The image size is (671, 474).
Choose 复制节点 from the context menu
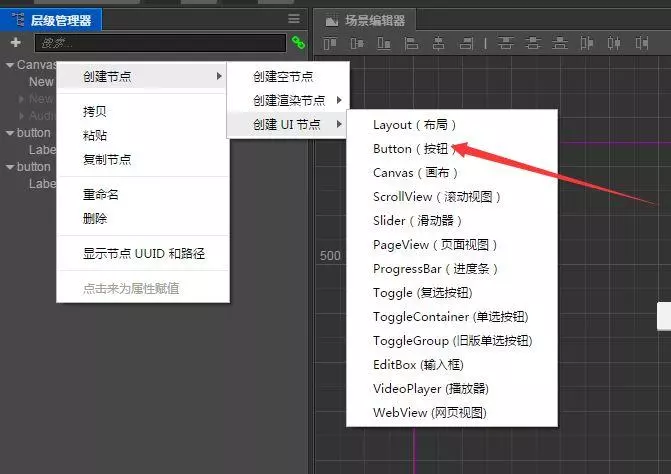pos(107,160)
